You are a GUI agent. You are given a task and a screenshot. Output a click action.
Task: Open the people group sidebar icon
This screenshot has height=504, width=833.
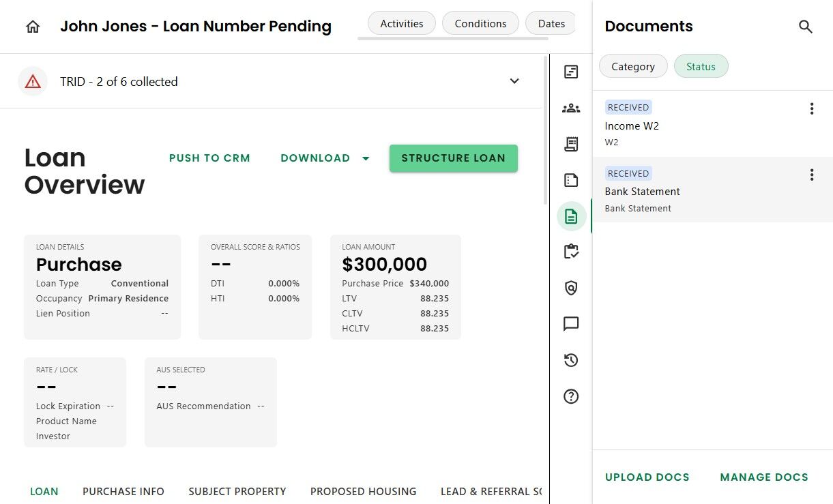click(x=571, y=108)
